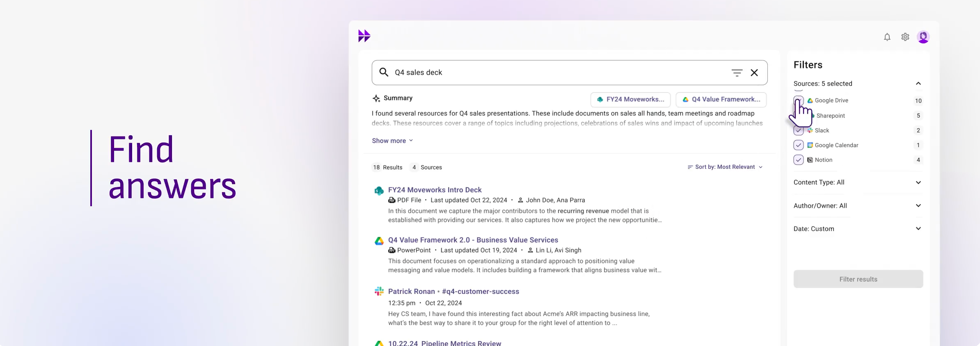
Task: Toggle the filter lines icon in search bar
Action: click(x=737, y=73)
